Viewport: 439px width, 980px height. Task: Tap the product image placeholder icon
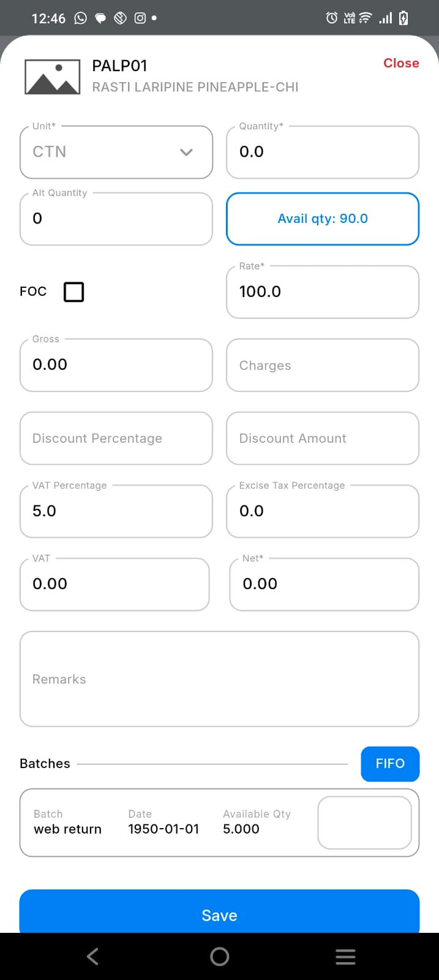(53, 77)
